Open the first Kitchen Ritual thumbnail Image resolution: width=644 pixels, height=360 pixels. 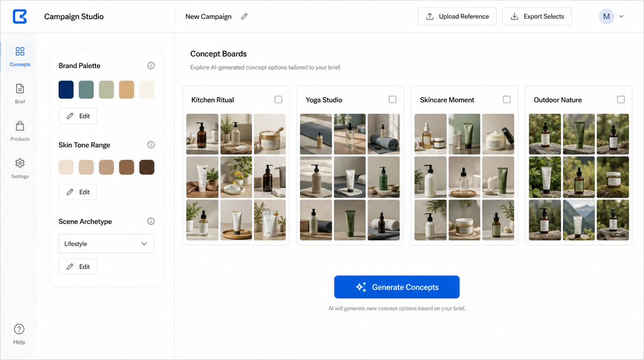(202, 134)
